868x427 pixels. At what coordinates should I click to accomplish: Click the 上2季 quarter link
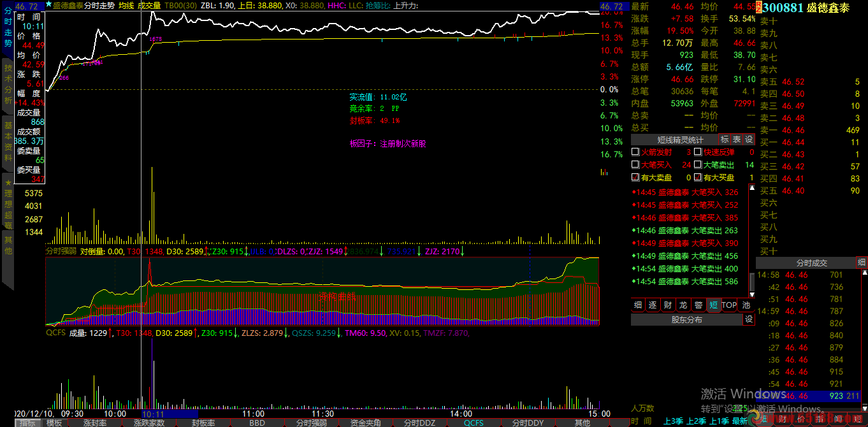(695, 421)
